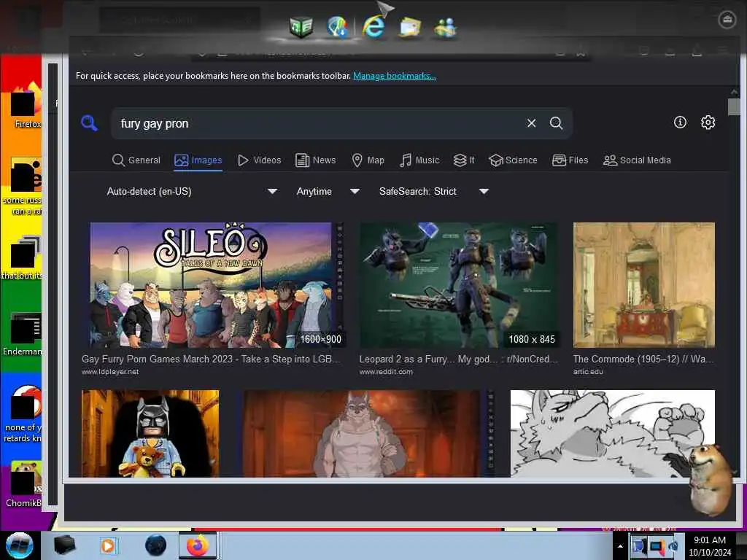Open The Commode (1905–12) painting thumbnail
747x560 pixels.
pyautogui.click(x=643, y=285)
